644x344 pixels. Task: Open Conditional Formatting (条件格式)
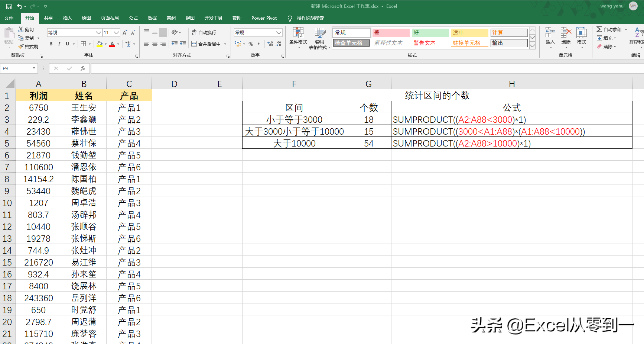point(298,38)
